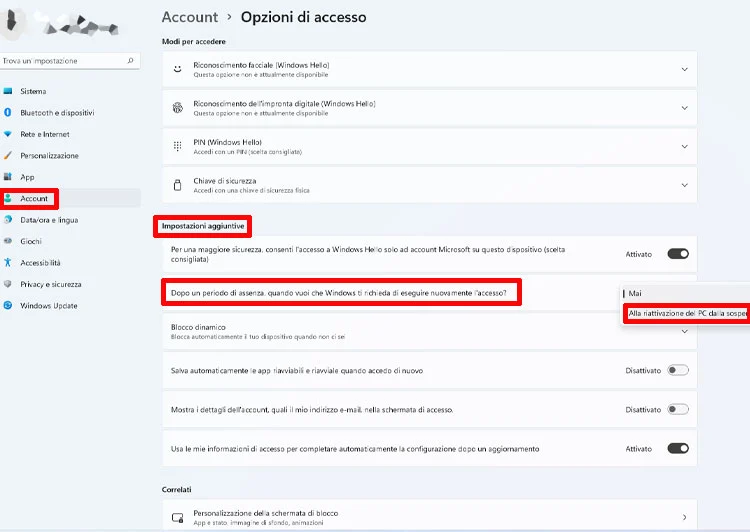Click Personalizzazione della schermata di blocco link
Image resolution: width=750 pixels, height=532 pixels.
tap(265, 513)
